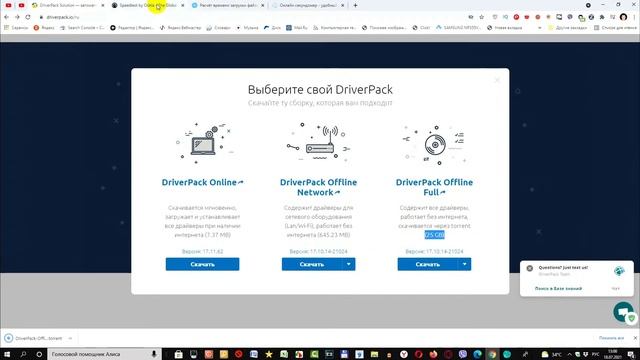
Task: Focus the address bar showing driverpack.io
Action: tap(253, 17)
